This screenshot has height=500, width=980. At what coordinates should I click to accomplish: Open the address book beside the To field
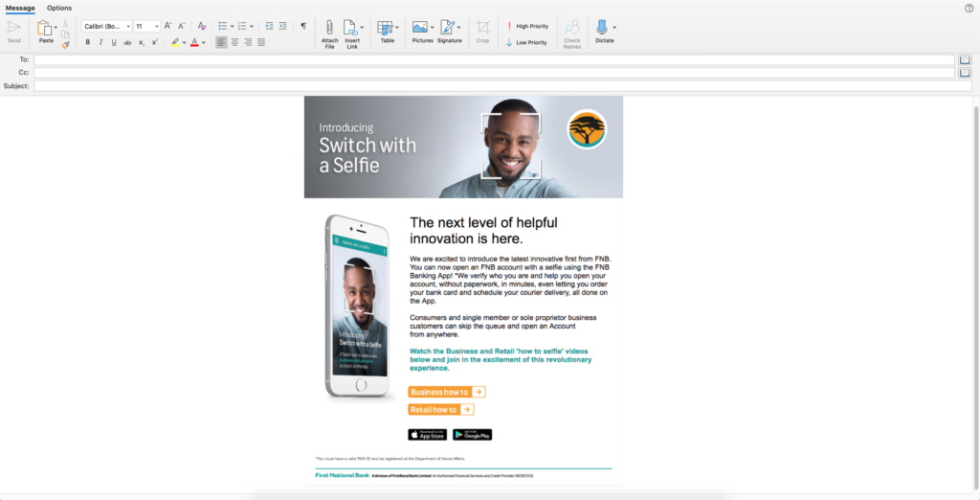[965, 59]
